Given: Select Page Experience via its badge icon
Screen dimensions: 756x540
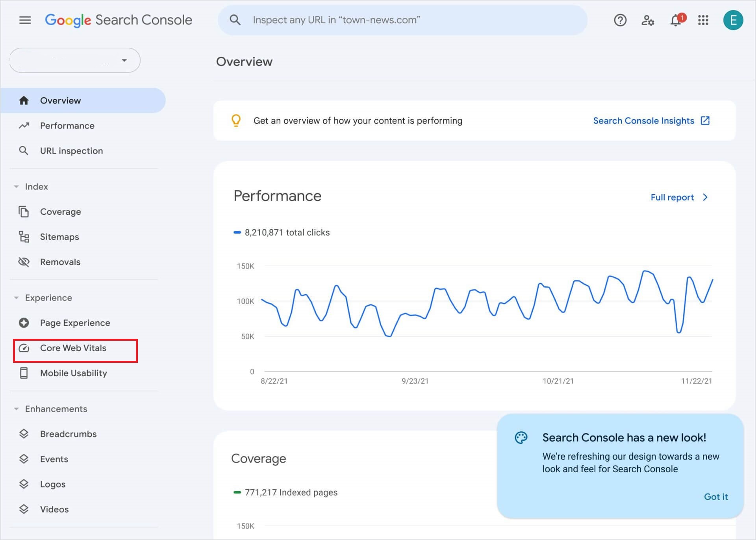Looking at the screenshot, I should tap(24, 323).
